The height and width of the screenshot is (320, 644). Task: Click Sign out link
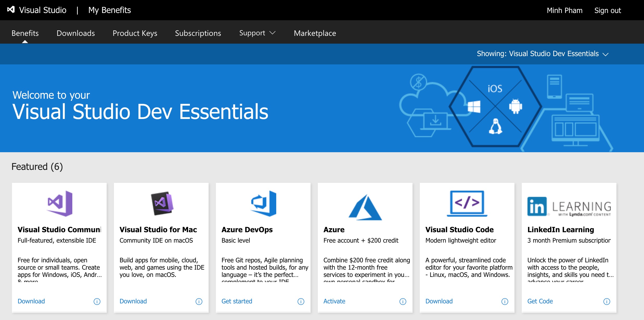click(x=607, y=10)
